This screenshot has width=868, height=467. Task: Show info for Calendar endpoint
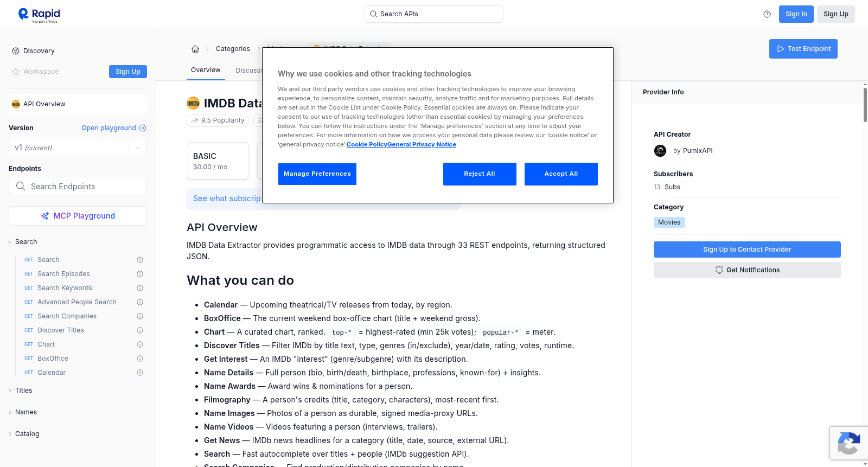[x=140, y=373]
